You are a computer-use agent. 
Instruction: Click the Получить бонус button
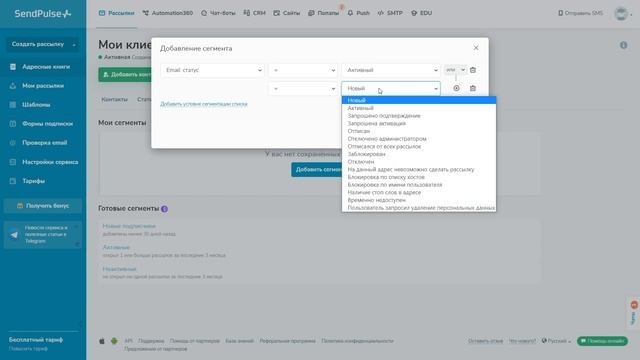(x=43, y=206)
